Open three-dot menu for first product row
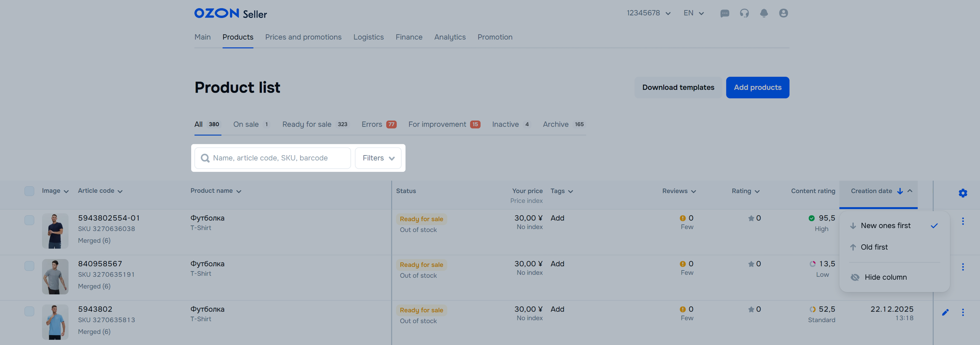Screen dimensions: 980x345 (x=963, y=221)
